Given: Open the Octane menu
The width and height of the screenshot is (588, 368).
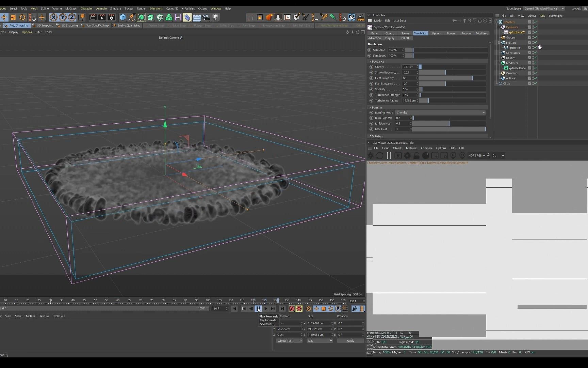Looking at the screenshot, I should pyautogui.click(x=202, y=9).
